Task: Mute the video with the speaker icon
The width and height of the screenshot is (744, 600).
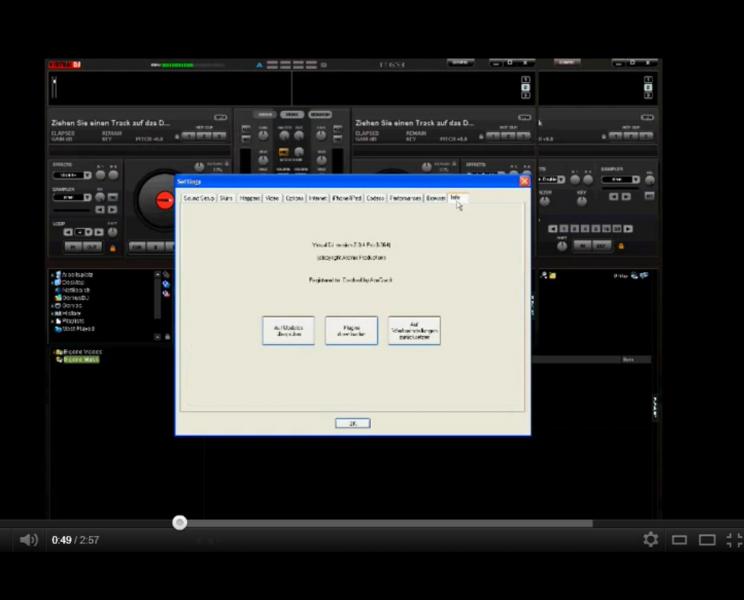Action: coord(29,540)
